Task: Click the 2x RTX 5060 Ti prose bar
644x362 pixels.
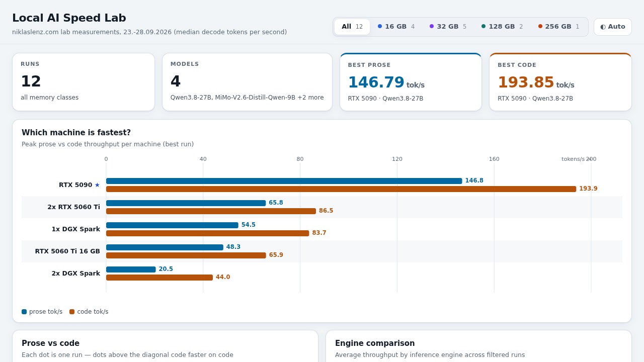Action: coord(186,203)
